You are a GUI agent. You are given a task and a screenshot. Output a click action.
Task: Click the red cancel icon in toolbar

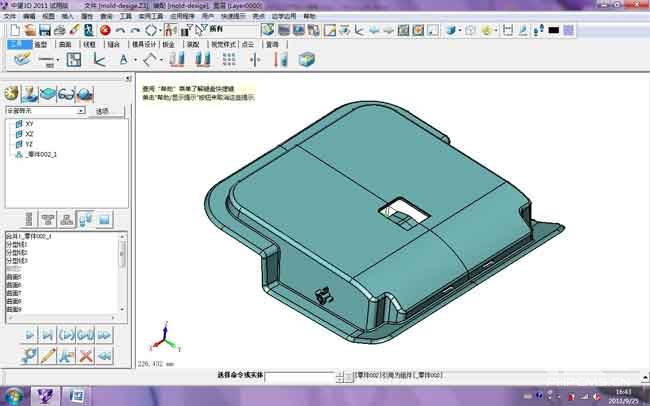104,31
